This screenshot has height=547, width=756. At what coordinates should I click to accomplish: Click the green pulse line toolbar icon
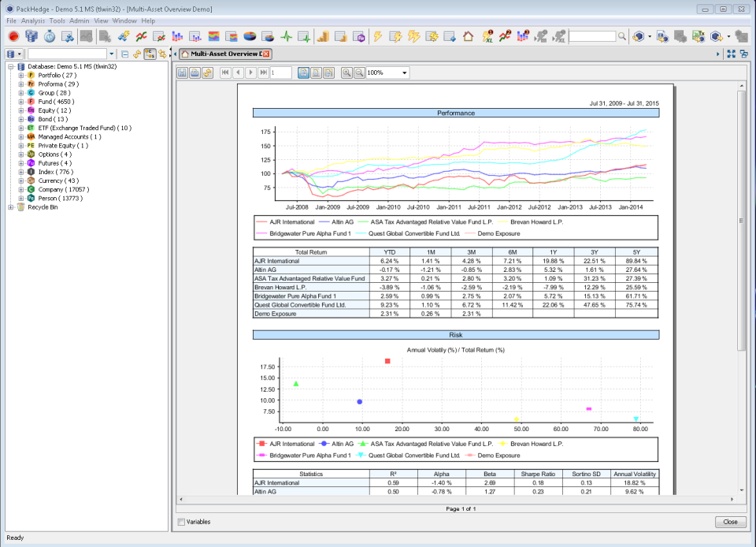(287, 36)
